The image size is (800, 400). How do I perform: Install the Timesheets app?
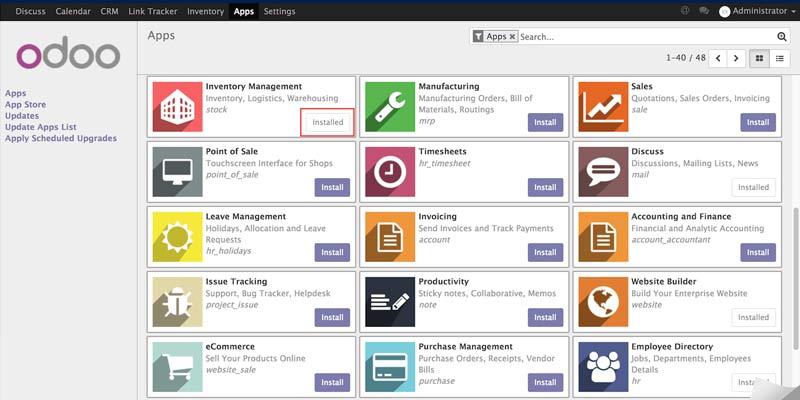pos(545,187)
